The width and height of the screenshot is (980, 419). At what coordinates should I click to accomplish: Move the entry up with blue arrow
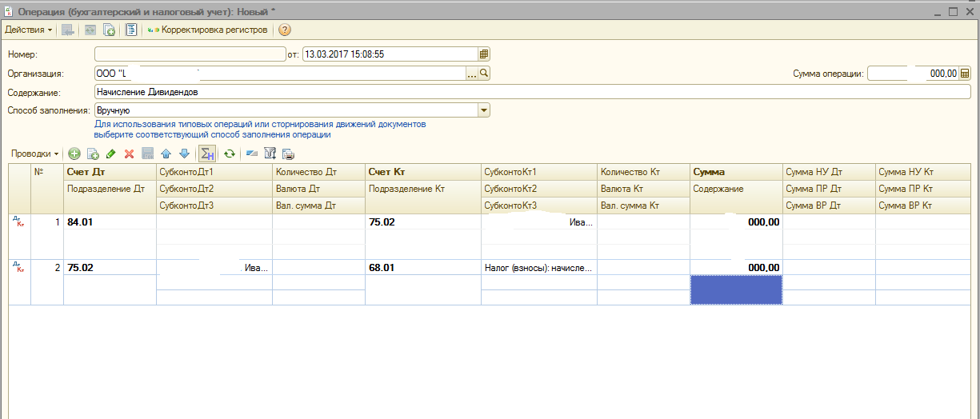click(166, 154)
